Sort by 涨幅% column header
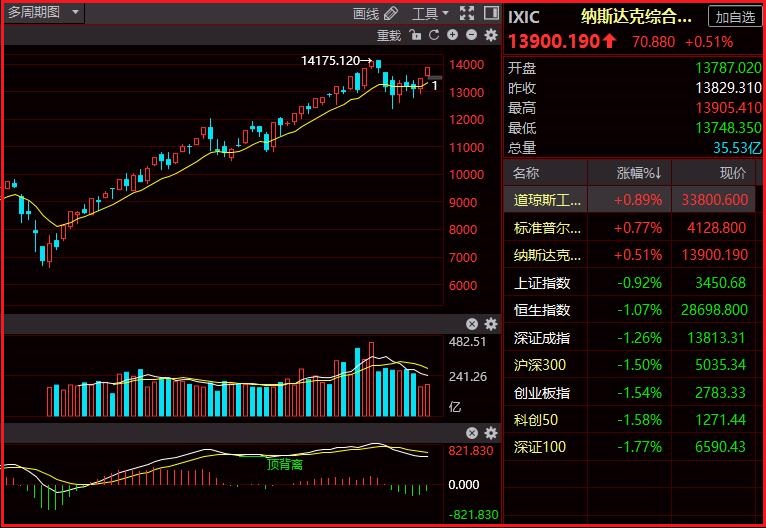Screen dimensions: 766x528 [x=638, y=173]
